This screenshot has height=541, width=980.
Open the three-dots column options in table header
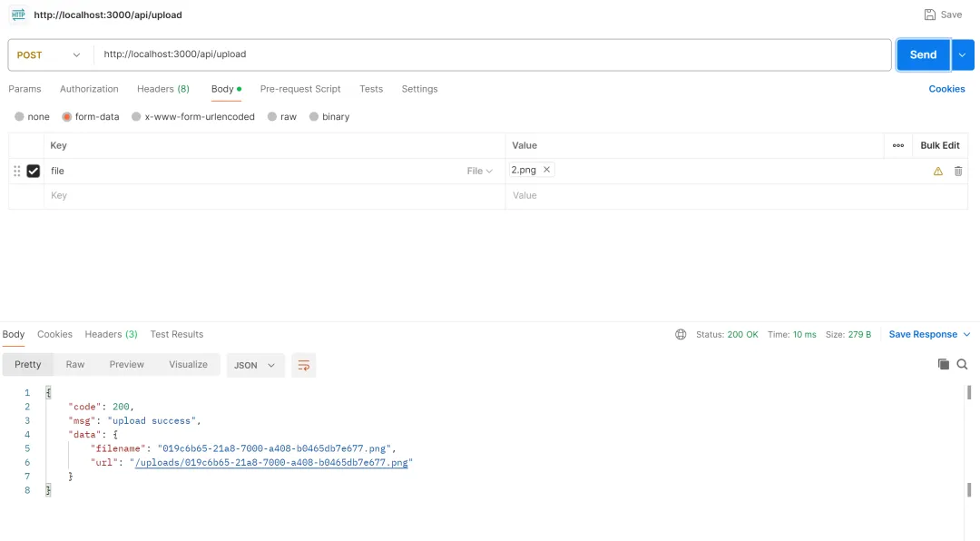(x=898, y=145)
